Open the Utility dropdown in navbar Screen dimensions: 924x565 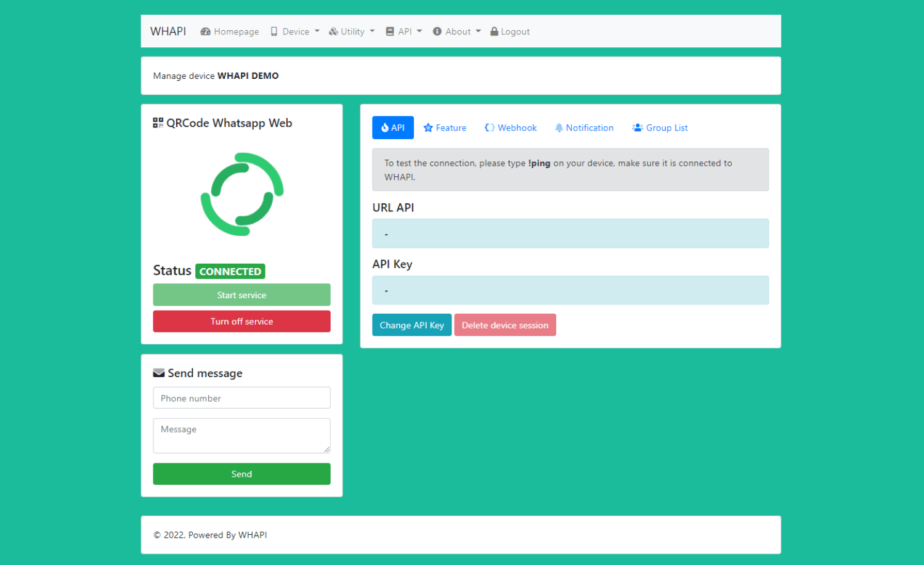[x=352, y=31]
